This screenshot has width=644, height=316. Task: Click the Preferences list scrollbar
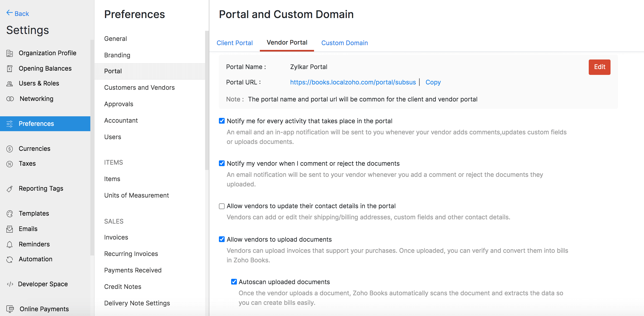coord(207,101)
